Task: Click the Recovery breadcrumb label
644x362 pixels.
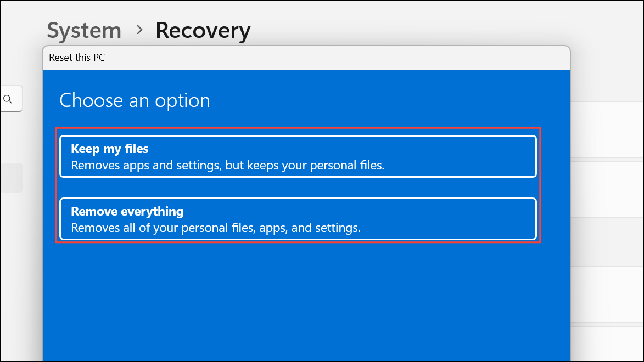Action: click(x=203, y=30)
